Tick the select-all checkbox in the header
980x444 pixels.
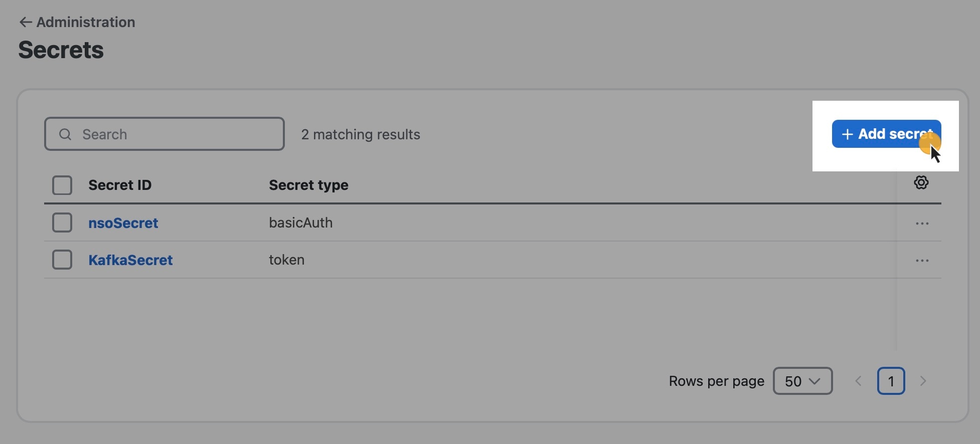62,185
